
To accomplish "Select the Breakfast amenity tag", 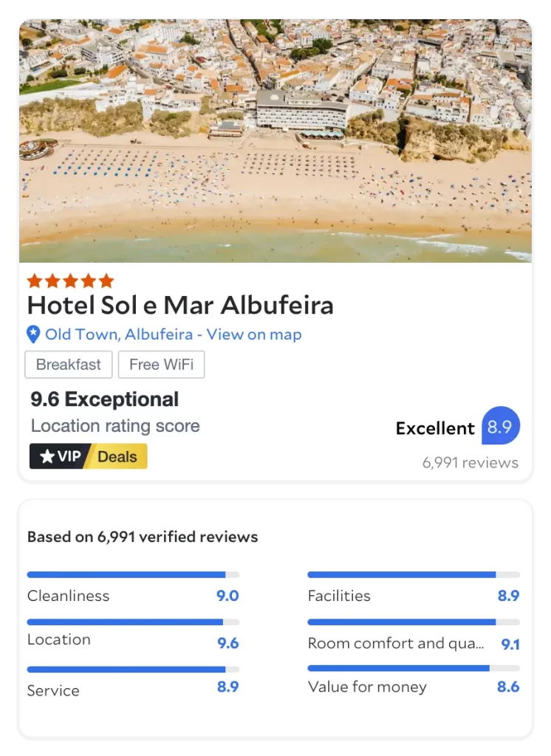I will 69,365.
